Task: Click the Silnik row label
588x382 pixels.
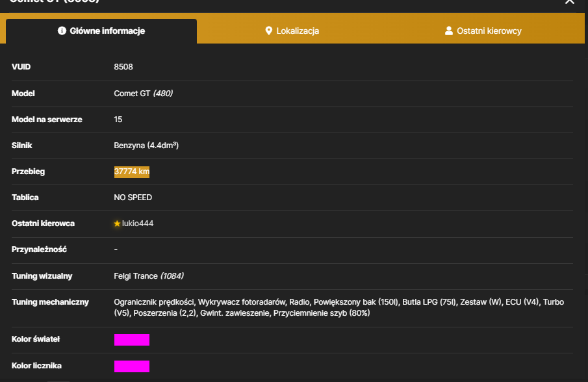Action: (x=21, y=146)
